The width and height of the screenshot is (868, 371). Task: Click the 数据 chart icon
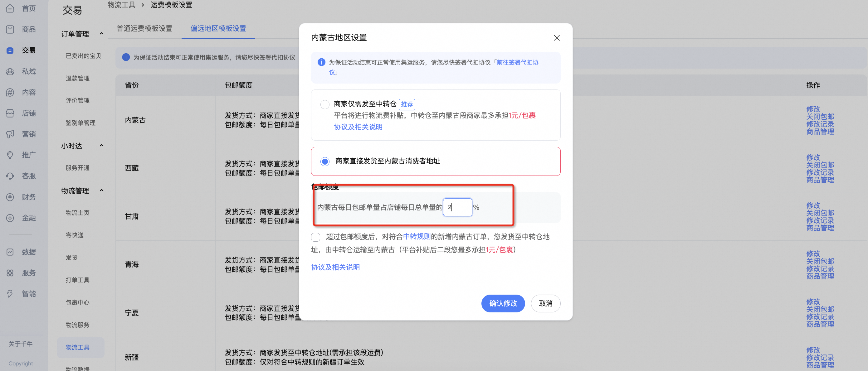point(10,252)
